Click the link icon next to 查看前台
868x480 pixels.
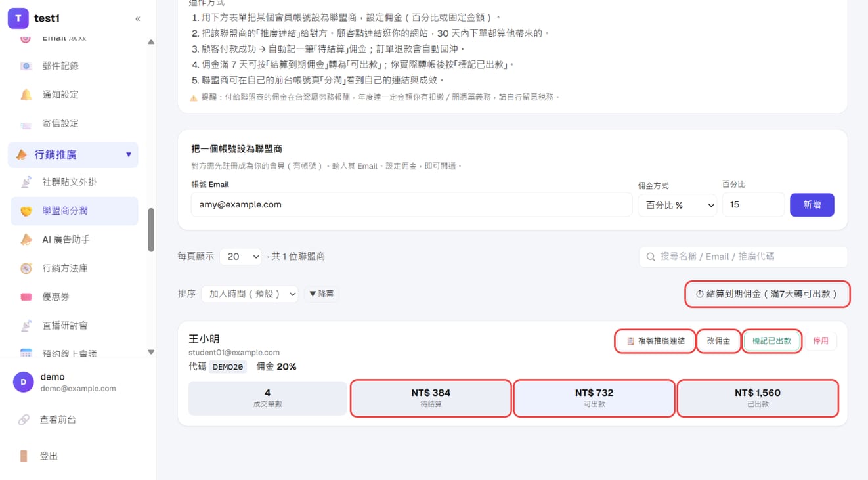[x=24, y=420]
